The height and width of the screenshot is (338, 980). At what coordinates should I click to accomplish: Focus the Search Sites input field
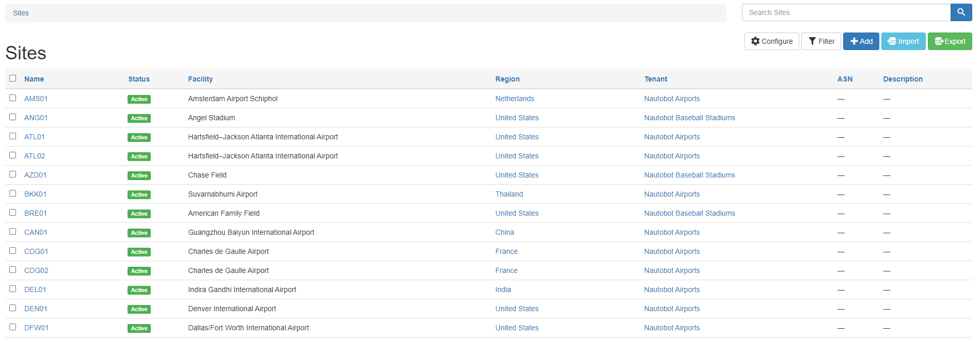[x=846, y=12]
